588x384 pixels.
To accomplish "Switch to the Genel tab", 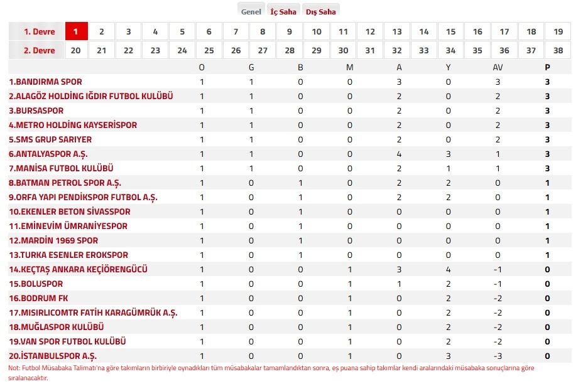I will click(251, 11).
